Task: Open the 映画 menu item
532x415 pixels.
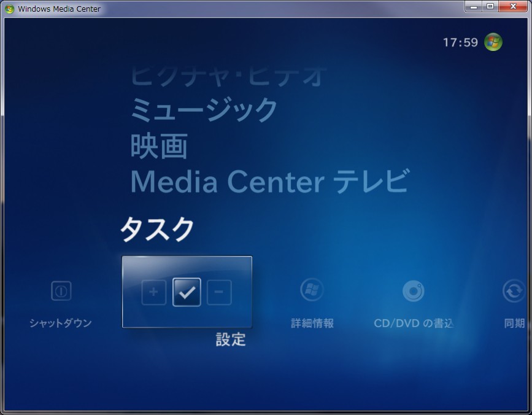Action: click(x=159, y=146)
